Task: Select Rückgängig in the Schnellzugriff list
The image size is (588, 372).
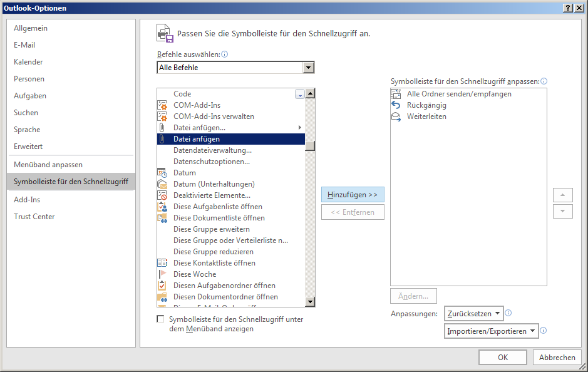Action: (x=468, y=105)
